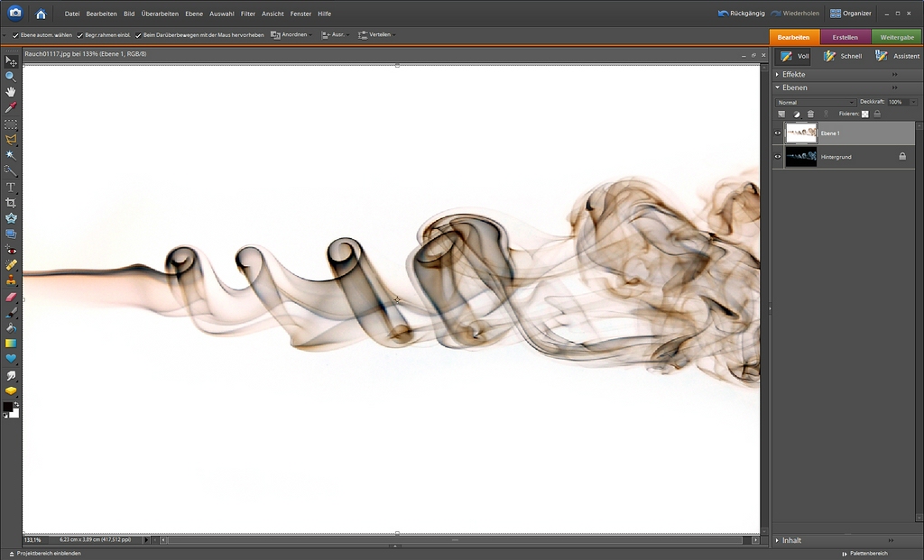Create a new layer in Ebenen panel
The width and height of the screenshot is (924, 560).
pyautogui.click(x=781, y=115)
